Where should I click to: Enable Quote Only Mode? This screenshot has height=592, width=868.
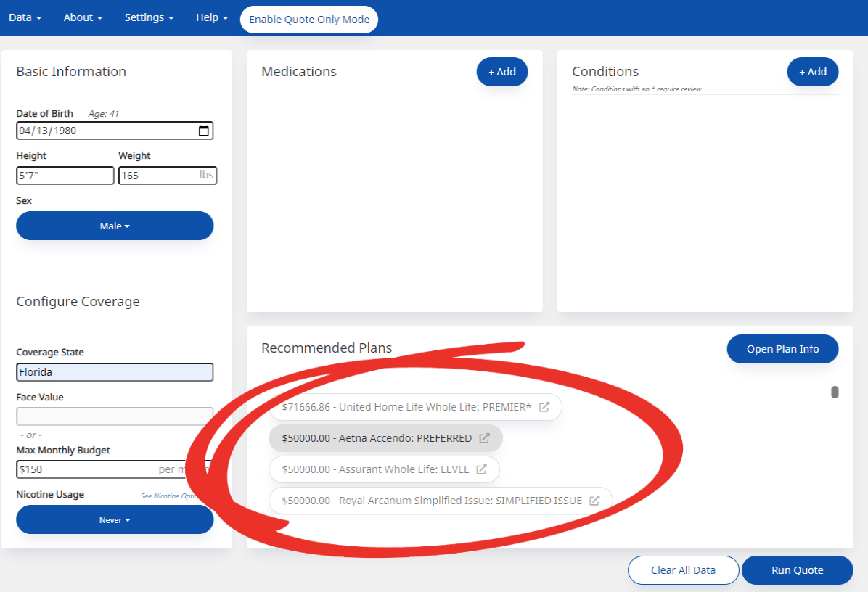click(x=309, y=20)
